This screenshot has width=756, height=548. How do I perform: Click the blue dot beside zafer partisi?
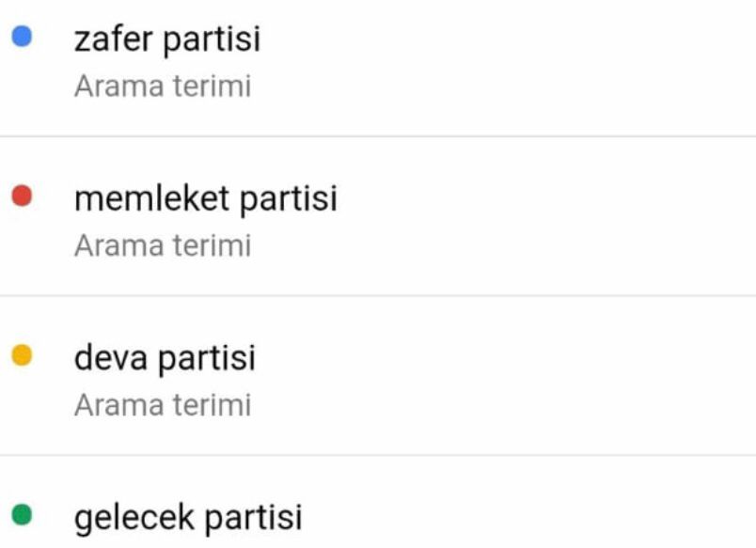(x=22, y=37)
